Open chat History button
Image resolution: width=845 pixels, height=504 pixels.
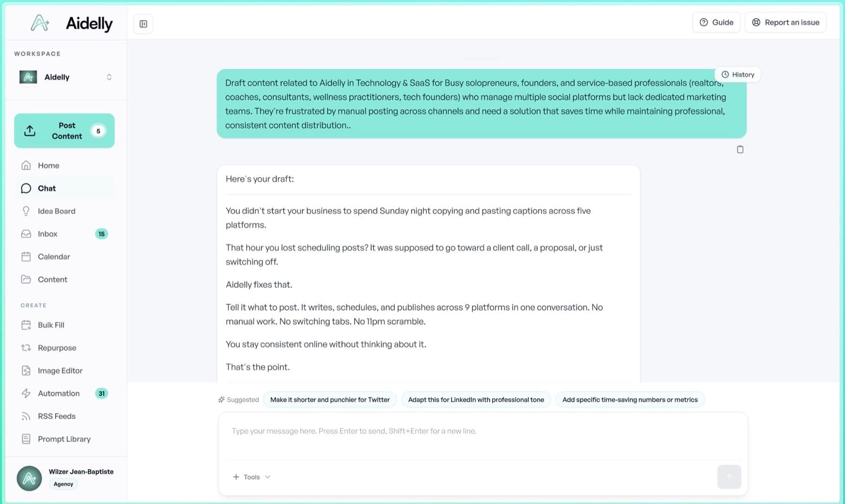[737, 75]
